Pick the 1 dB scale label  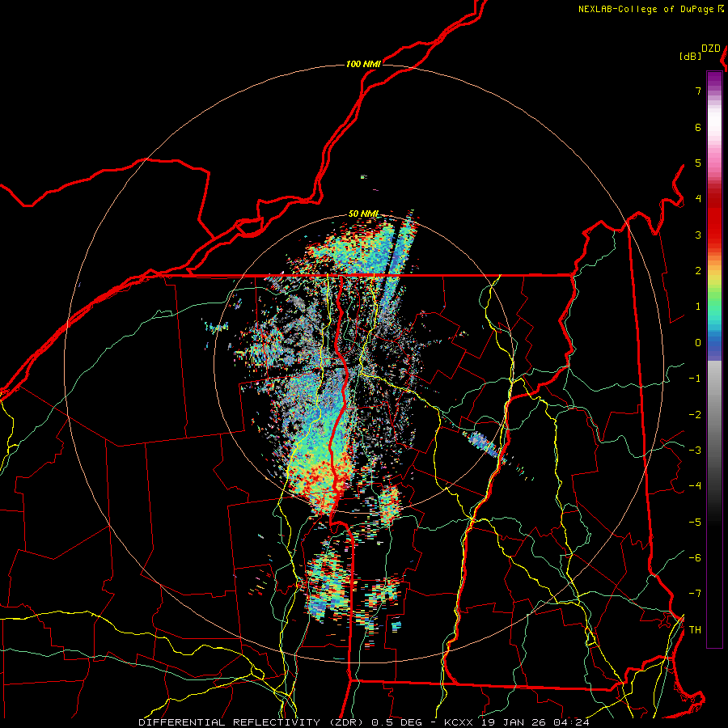tap(698, 307)
